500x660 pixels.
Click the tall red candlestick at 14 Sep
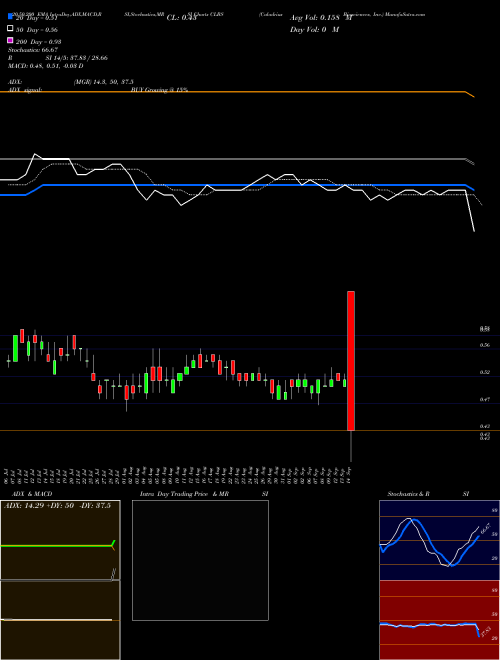pos(351,361)
